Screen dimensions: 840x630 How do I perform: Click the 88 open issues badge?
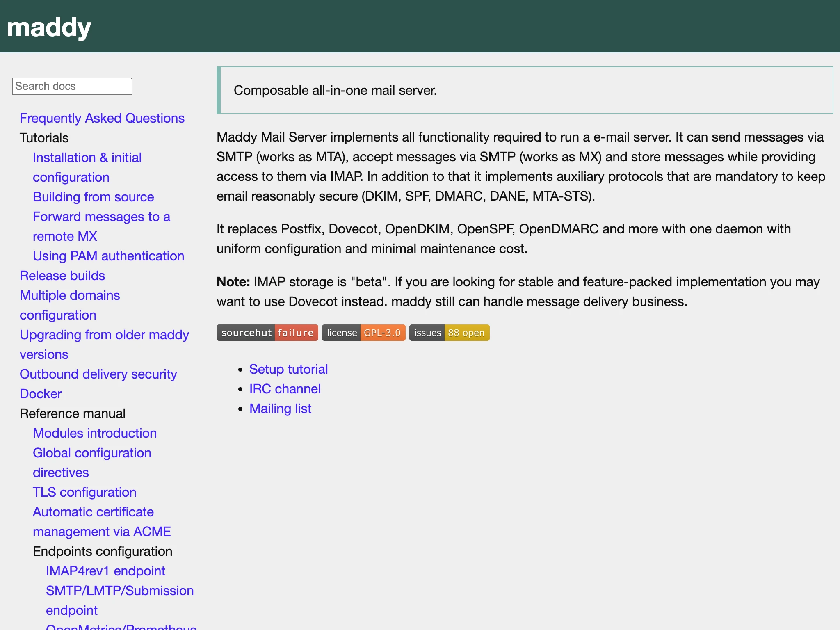coord(449,333)
